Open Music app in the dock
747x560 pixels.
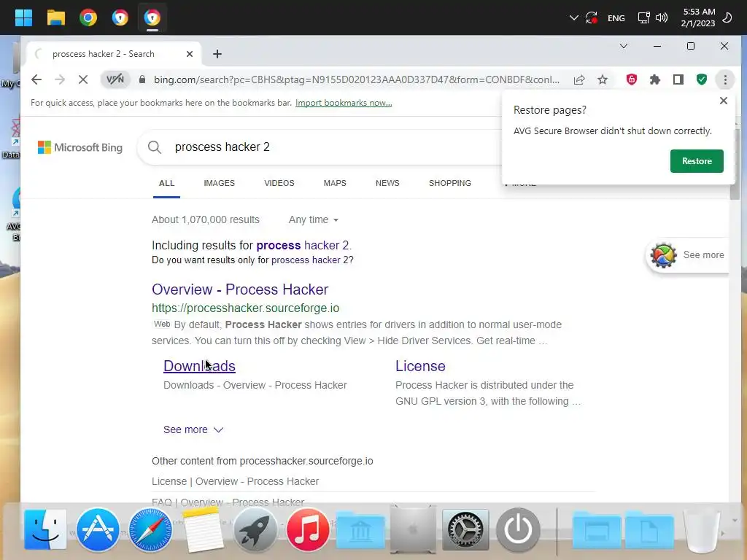click(308, 529)
